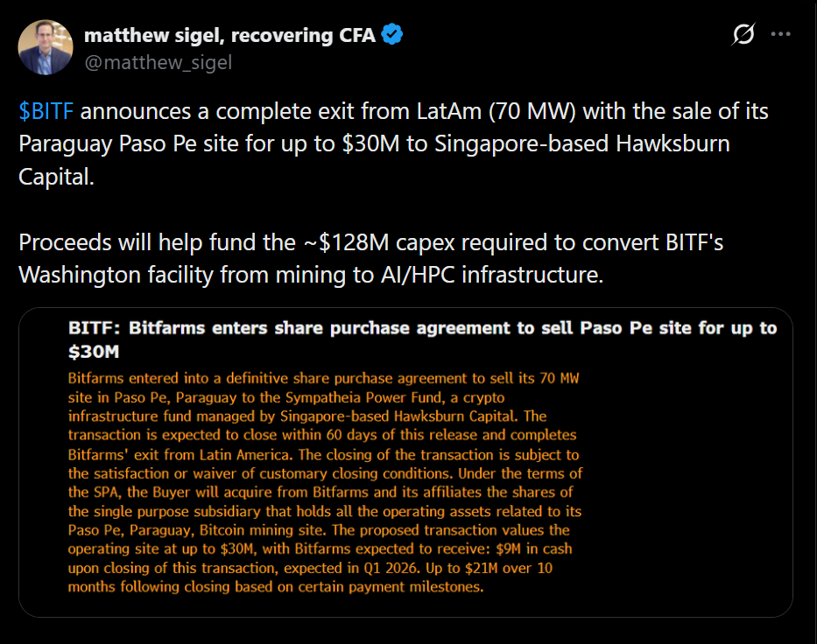Open the Grok actions icon
Image resolution: width=817 pixels, height=644 pixels.
point(743,35)
